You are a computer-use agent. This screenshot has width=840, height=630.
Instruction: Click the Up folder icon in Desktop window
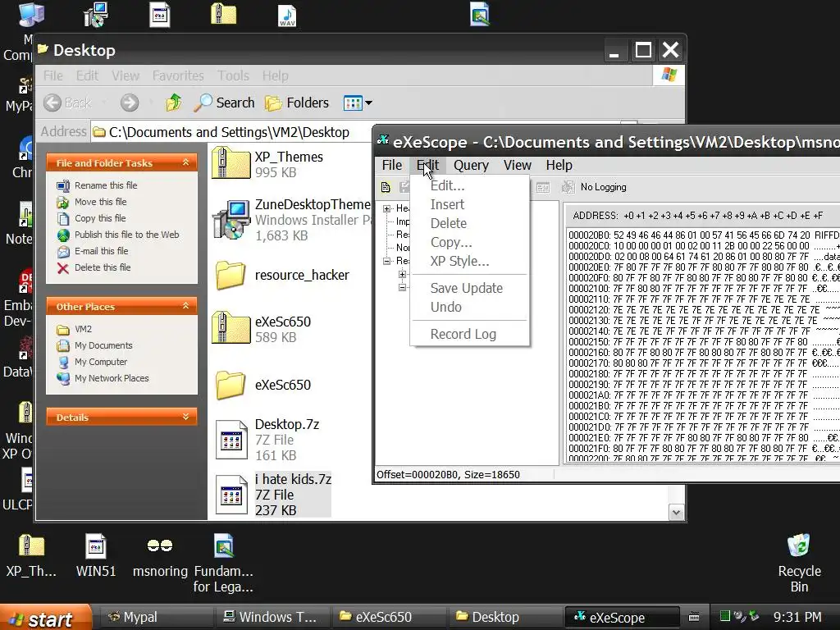coord(174,103)
